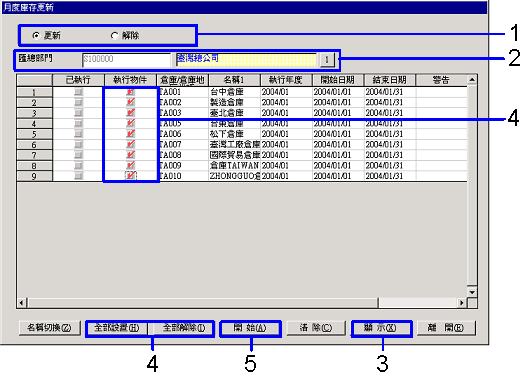Click the 清除(C) button
The image size is (521, 379).
[316, 328]
